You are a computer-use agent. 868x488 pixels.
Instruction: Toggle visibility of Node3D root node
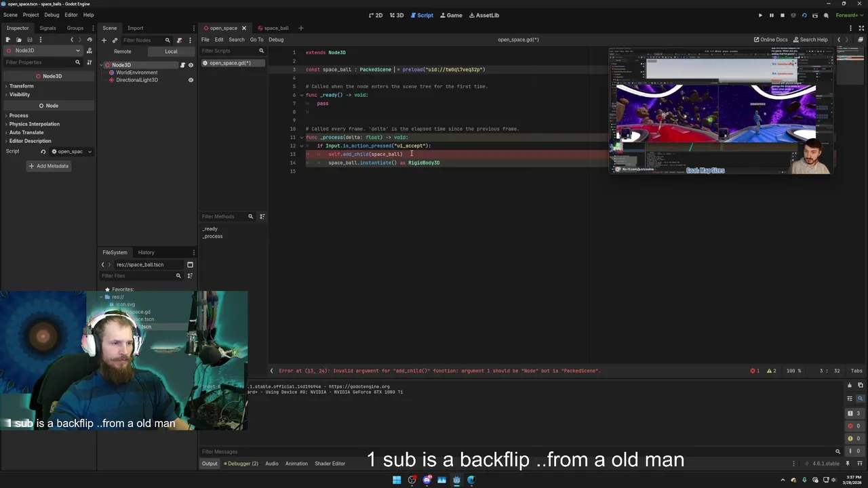point(191,65)
